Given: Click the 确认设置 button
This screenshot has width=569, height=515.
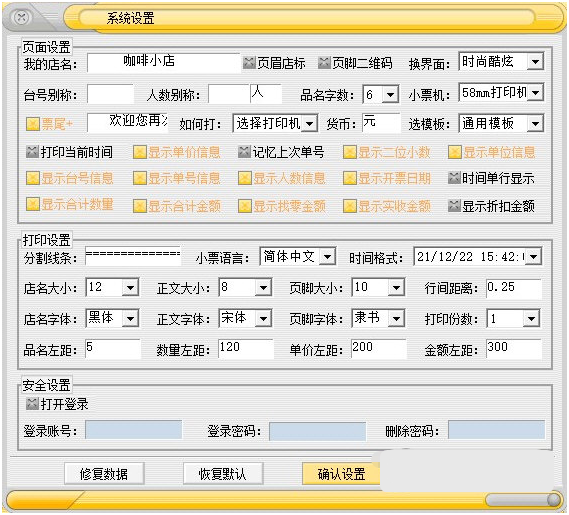Looking at the screenshot, I should tap(341, 474).
